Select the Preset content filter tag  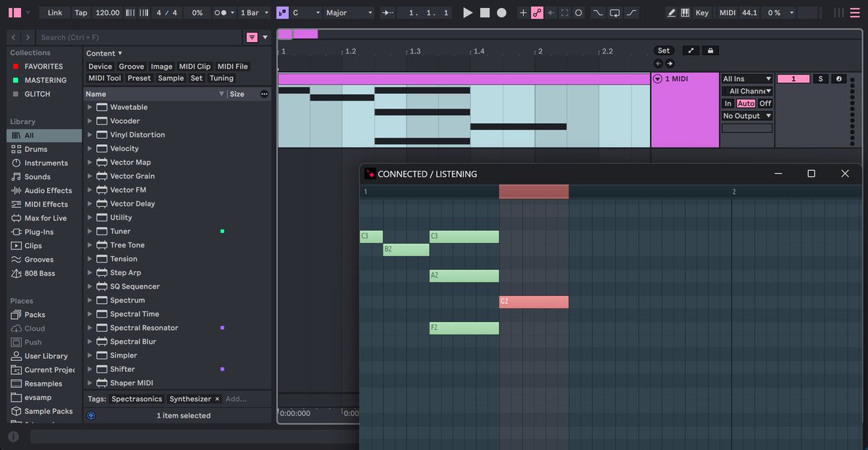point(139,78)
